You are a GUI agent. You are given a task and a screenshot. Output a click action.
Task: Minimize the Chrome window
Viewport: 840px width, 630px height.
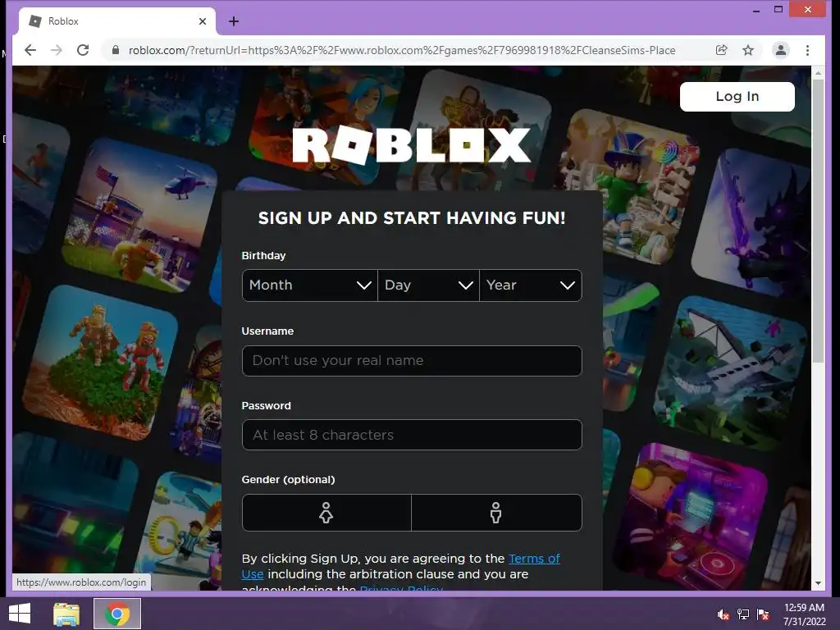point(756,10)
